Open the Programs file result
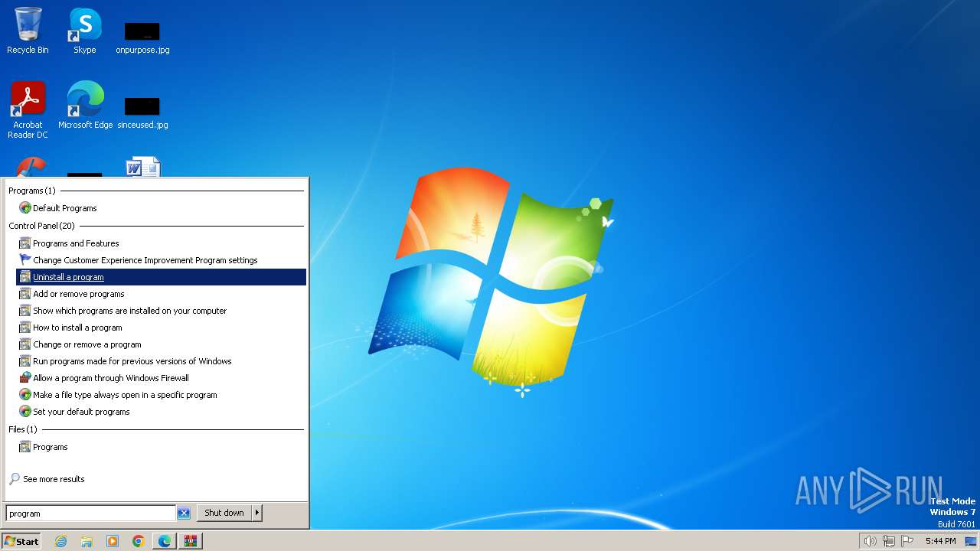Screen dimensions: 980x551 162,447
